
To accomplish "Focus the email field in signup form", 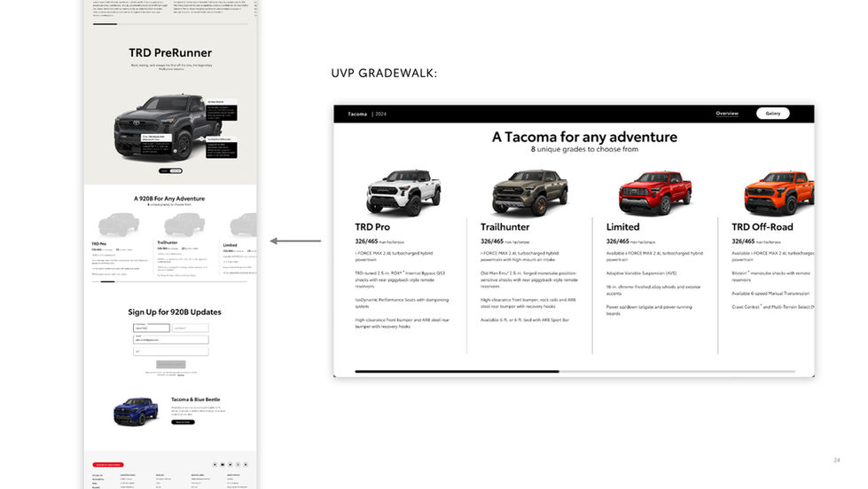I will (171, 340).
